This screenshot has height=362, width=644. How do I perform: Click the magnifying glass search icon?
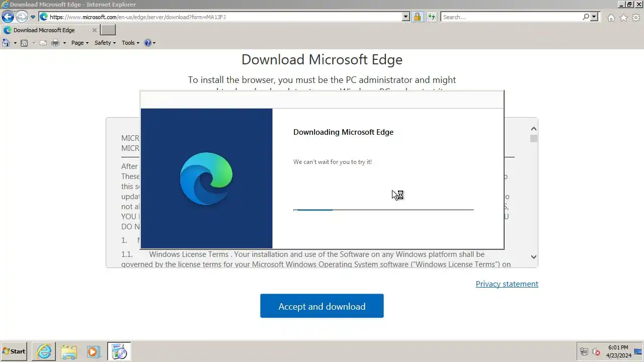[586, 17]
